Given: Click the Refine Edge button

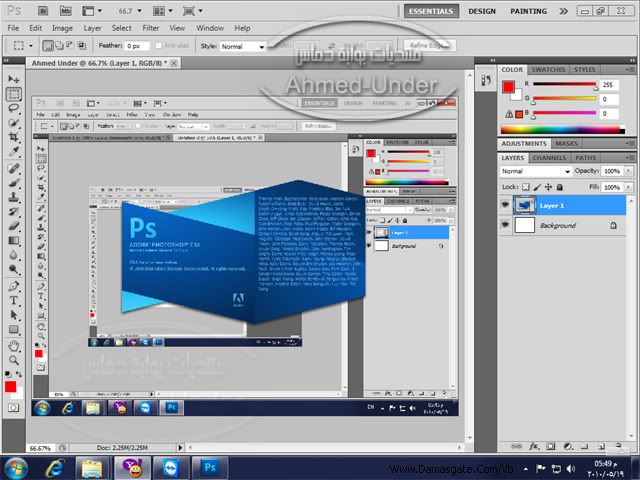Looking at the screenshot, I should pos(429,45).
